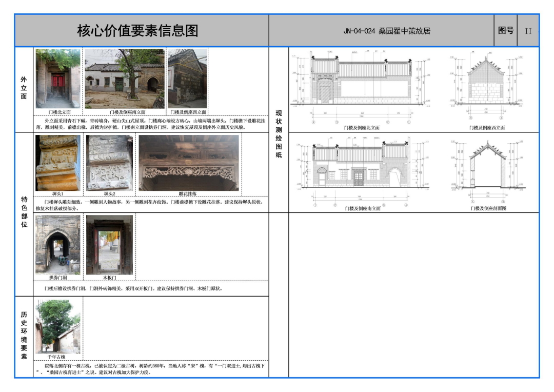Click the caption 墀头2
This screenshot has height=392, width=554.
(x=110, y=194)
